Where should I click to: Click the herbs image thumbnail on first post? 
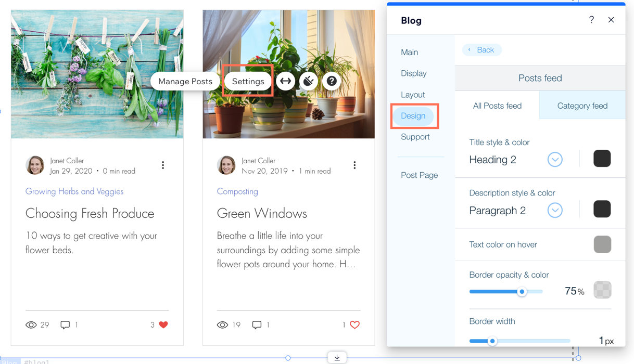(x=97, y=74)
